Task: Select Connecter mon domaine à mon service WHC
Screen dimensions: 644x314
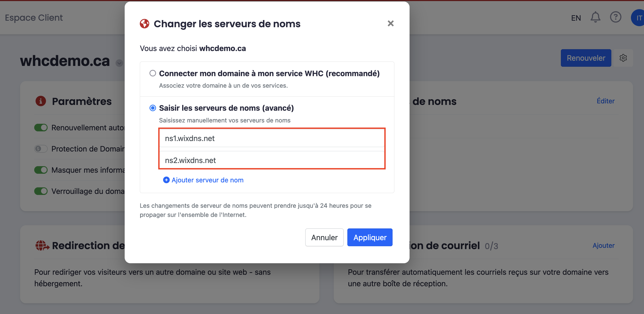Action: 153,73
